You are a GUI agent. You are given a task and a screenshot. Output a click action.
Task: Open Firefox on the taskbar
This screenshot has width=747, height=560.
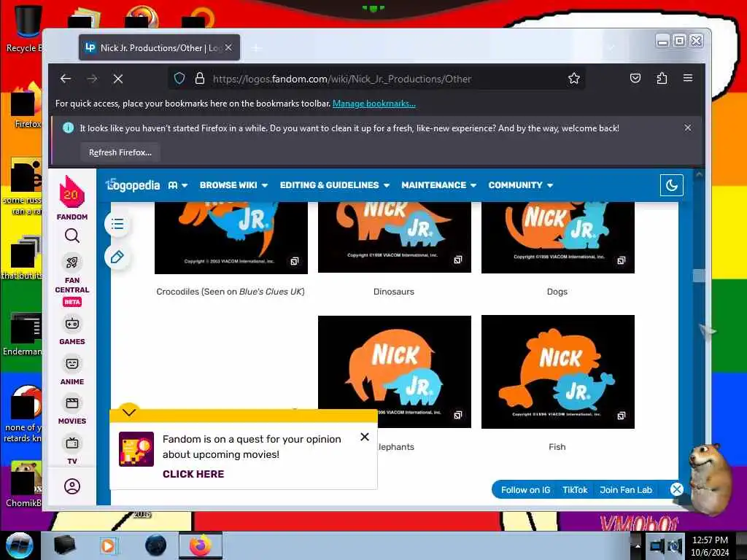[201, 545]
